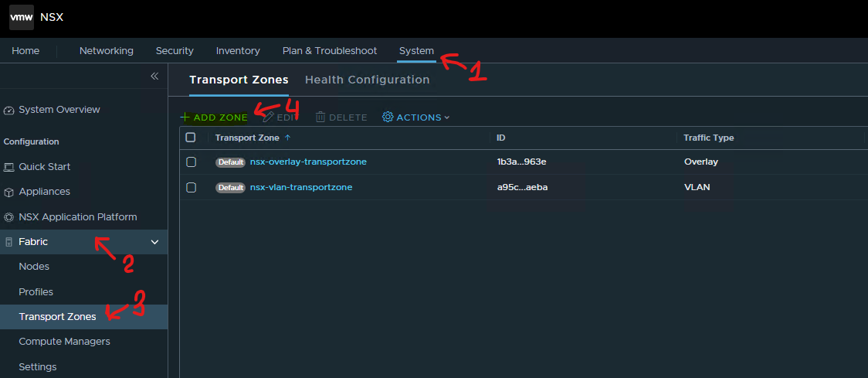This screenshot has width=868, height=378.
Task: Click the EDIT button
Action: (280, 117)
